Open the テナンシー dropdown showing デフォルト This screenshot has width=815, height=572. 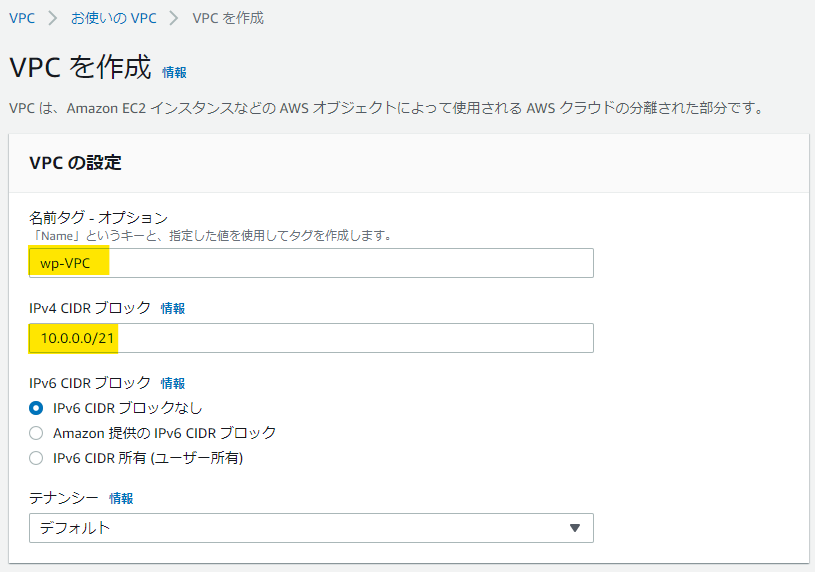[311, 528]
